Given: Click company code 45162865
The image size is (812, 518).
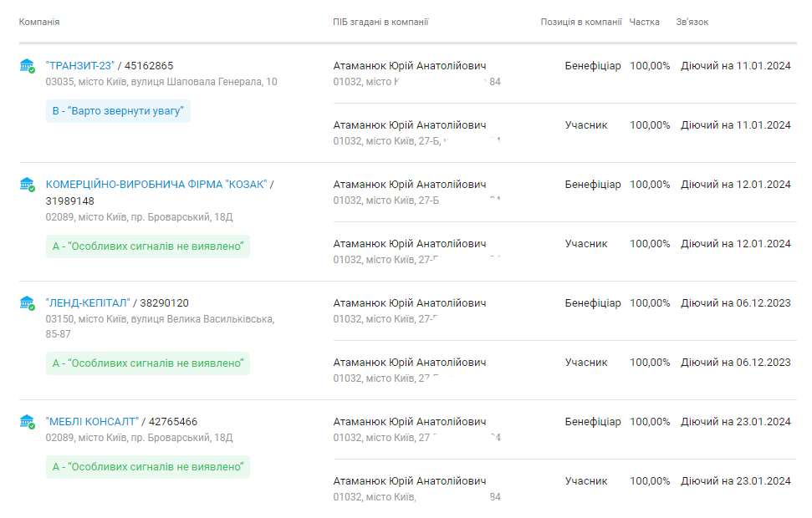Looking at the screenshot, I should 149,65.
